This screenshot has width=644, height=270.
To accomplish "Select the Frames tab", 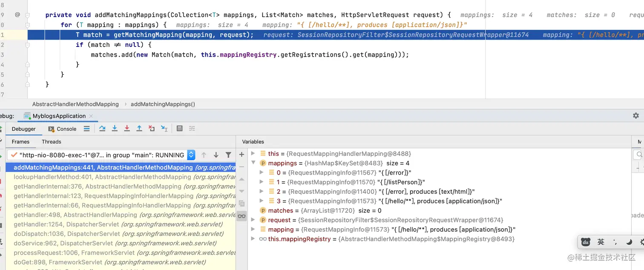I will click(x=20, y=142).
